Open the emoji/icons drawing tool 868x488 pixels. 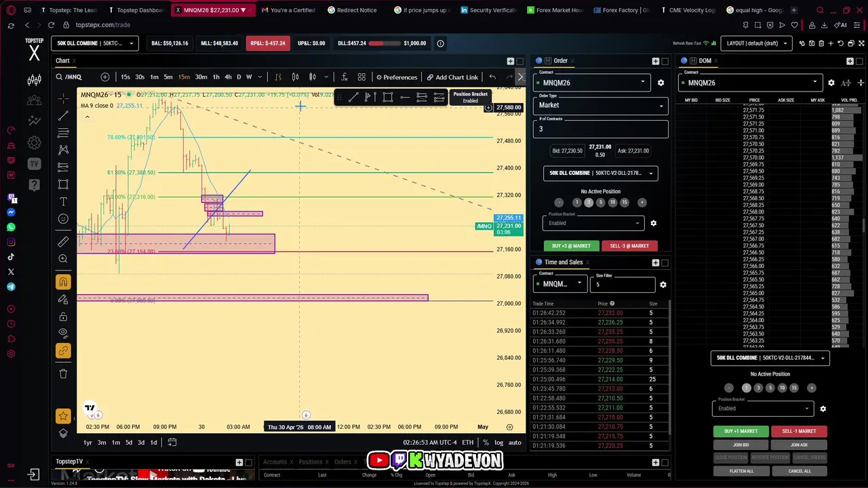63,219
